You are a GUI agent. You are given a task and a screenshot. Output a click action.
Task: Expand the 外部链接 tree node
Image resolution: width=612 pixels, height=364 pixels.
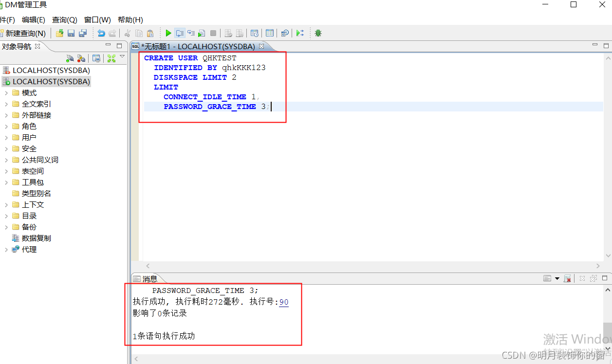6,115
